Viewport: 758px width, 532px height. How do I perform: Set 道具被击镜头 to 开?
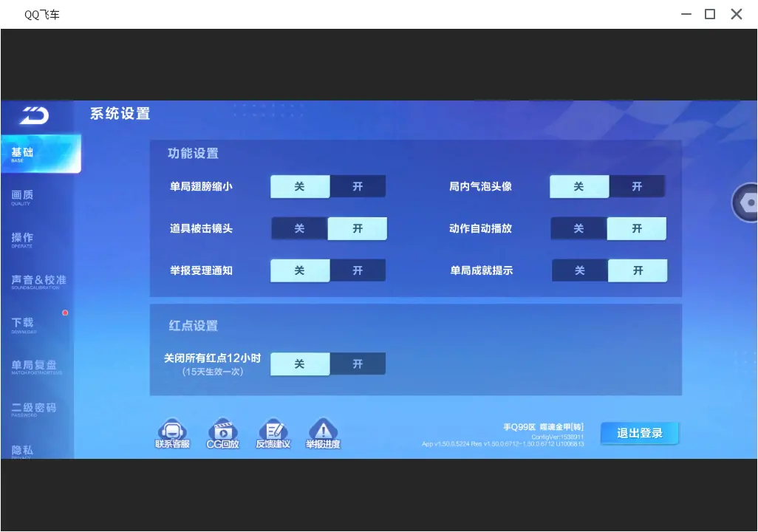point(358,228)
